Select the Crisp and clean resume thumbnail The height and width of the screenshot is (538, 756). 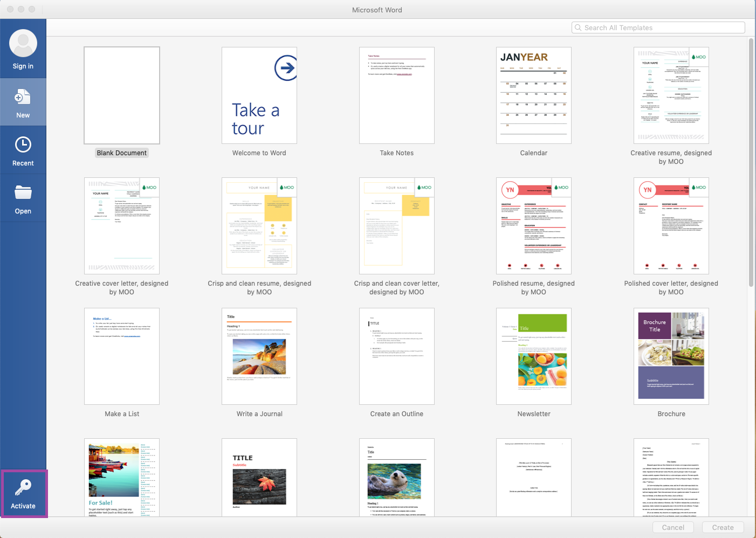(259, 226)
